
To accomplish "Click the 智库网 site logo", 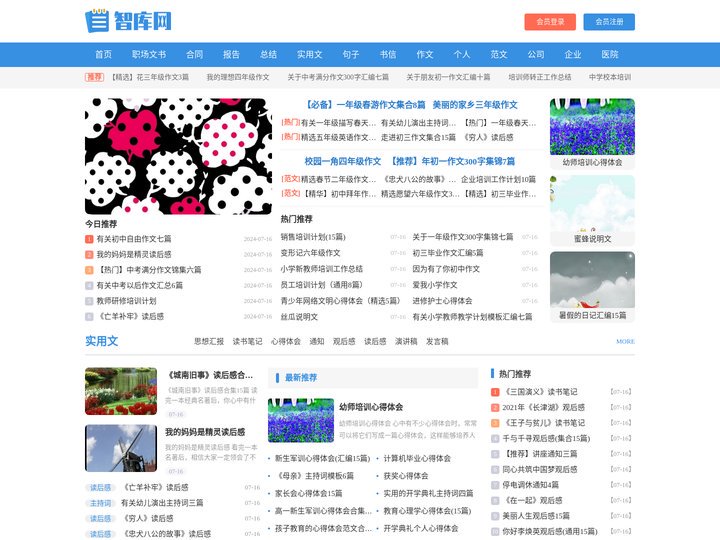I will pyautogui.click(x=128, y=21).
